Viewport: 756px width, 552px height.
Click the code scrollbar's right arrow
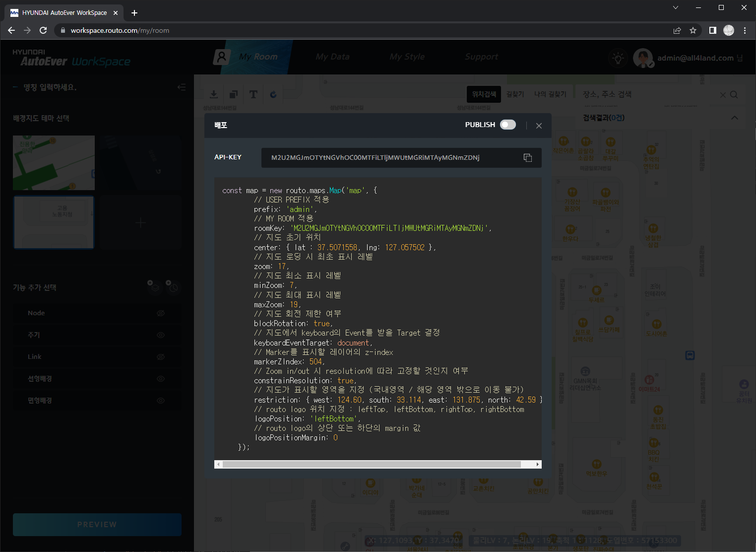click(x=538, y=464)
